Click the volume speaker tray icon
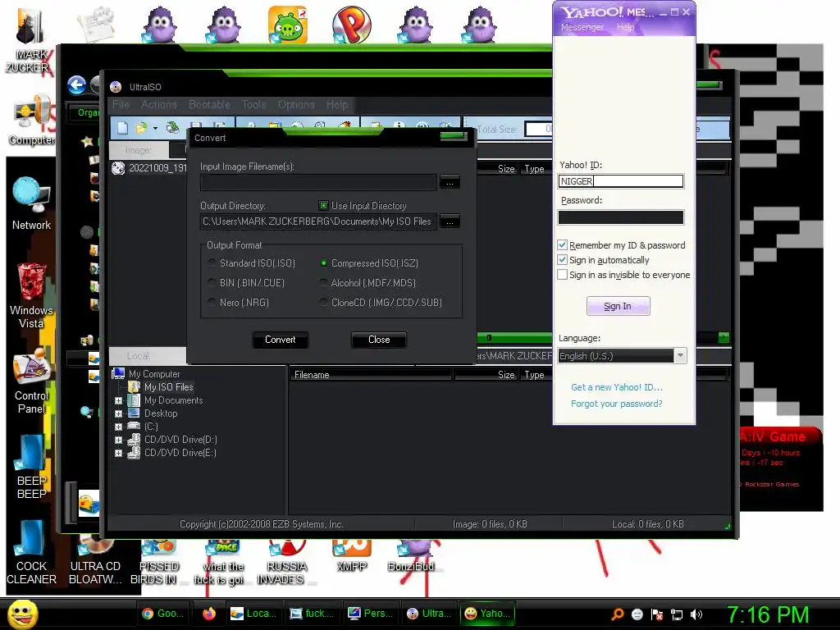The width and height of the screenshot is (840, 630). (x=696, y=614)
